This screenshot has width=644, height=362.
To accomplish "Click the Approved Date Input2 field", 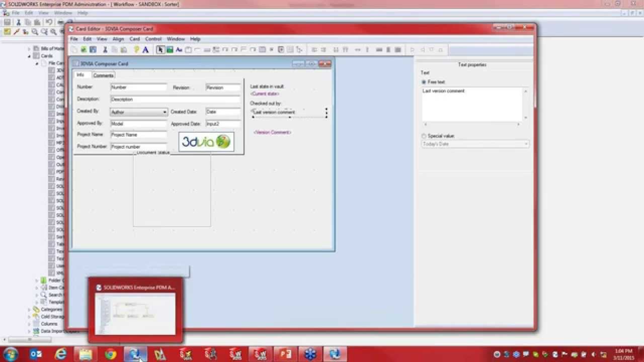I will click(223, 124).
